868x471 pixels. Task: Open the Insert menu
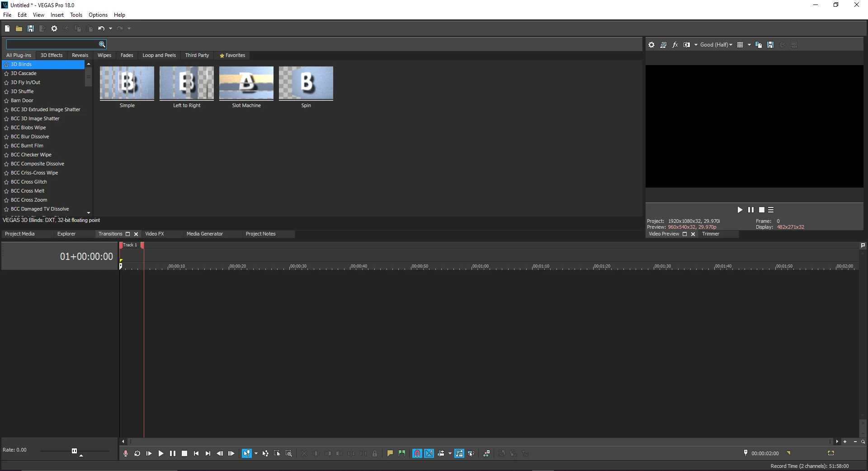[x=57, y=15]
